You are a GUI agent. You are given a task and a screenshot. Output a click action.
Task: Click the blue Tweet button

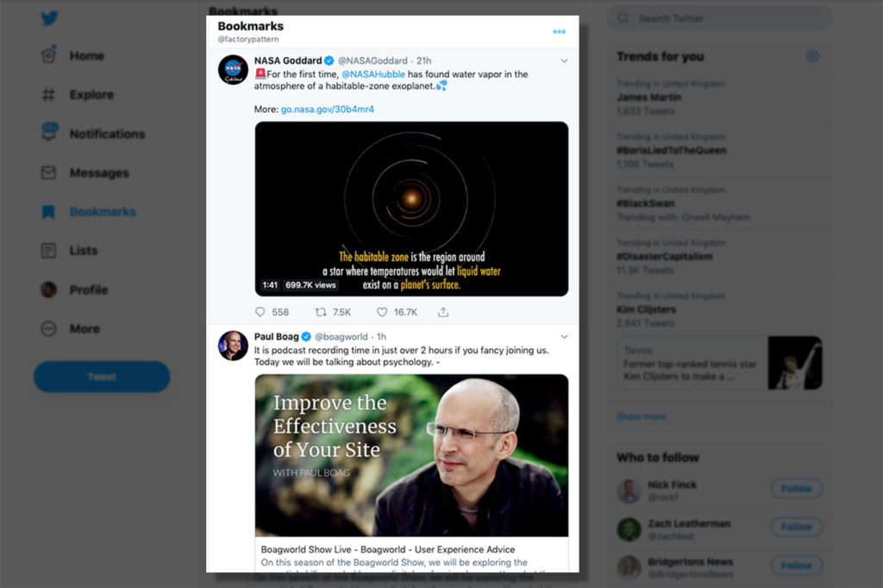(x=102, y=376)
